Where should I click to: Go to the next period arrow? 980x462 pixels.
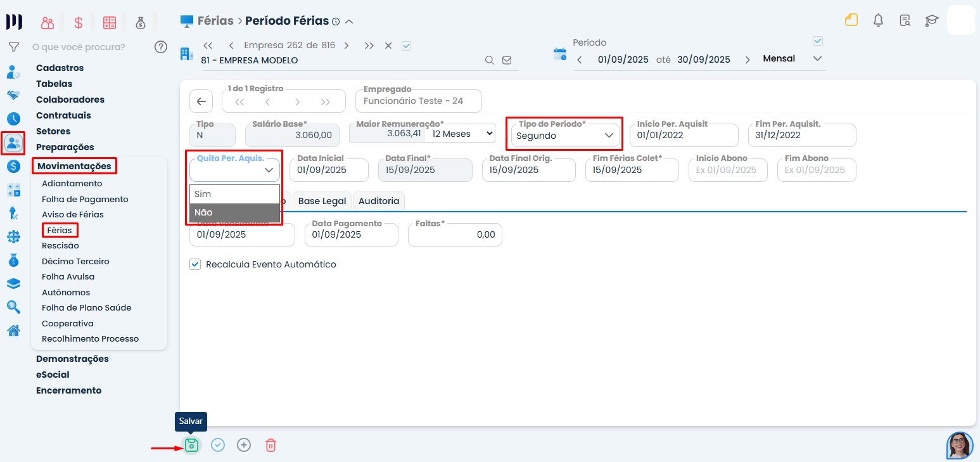coord(748,60)
